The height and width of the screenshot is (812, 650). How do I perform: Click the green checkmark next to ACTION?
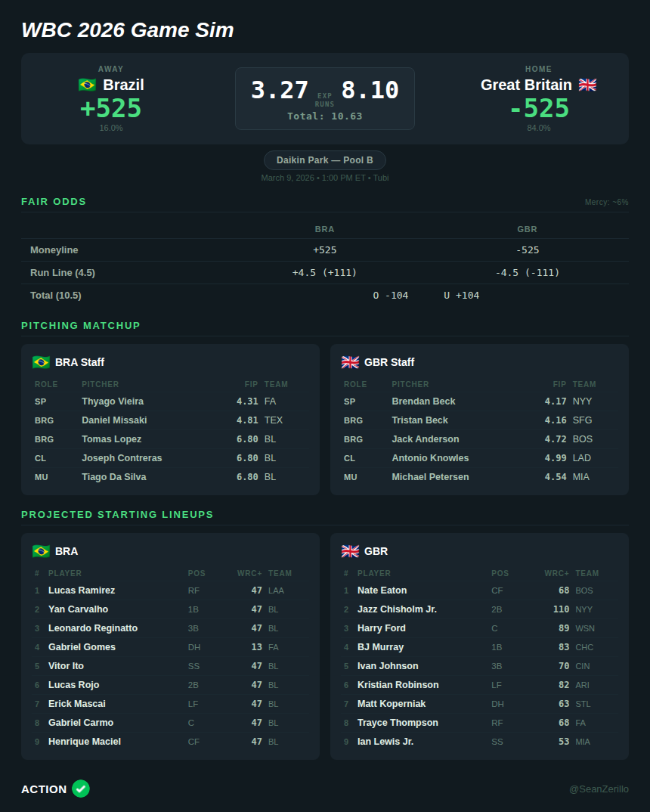81,789
